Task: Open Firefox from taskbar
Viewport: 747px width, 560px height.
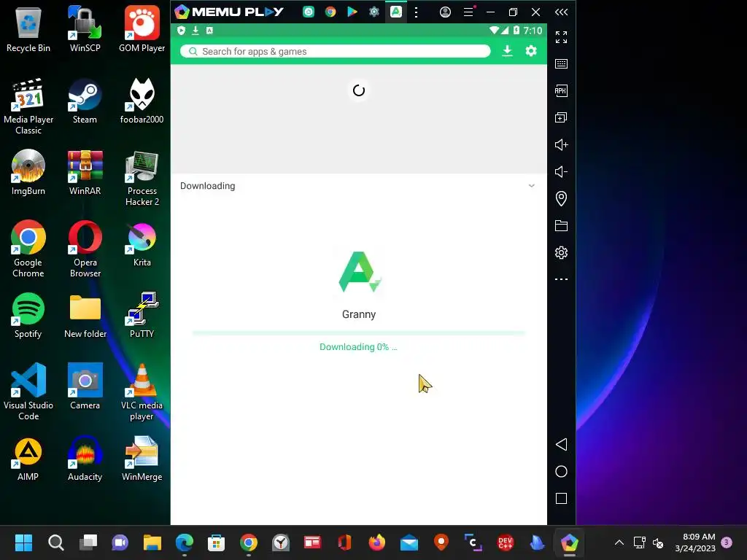Action: (377, 542)
